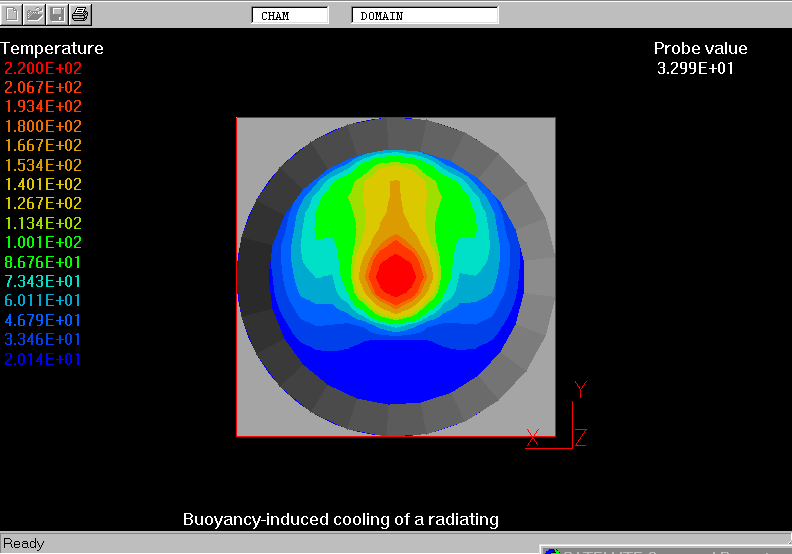Viewport: 792px width, 554px height.
Task: Click the New file toolbar icon
Action: pos(13,14)
